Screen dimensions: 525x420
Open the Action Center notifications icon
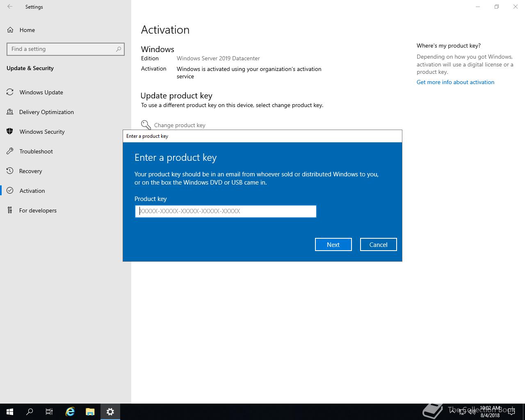(511, 412)
